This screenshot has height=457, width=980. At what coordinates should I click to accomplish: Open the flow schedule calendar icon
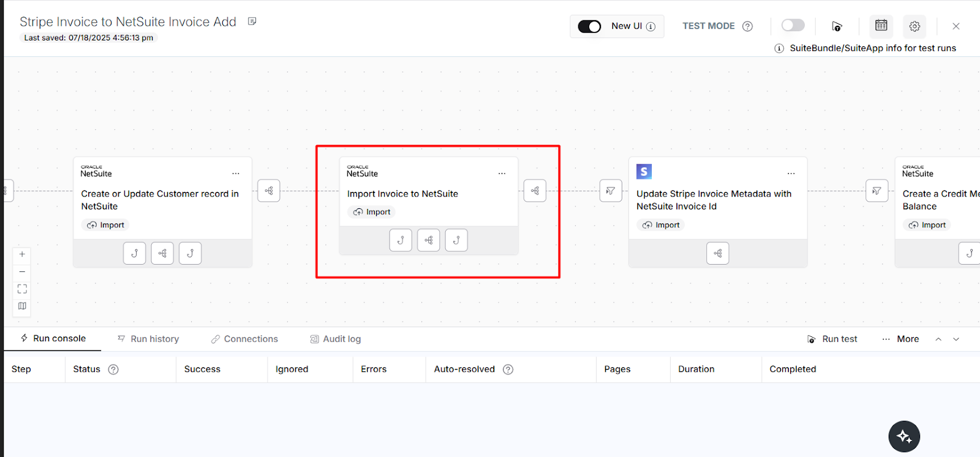(x=881, y=26)
